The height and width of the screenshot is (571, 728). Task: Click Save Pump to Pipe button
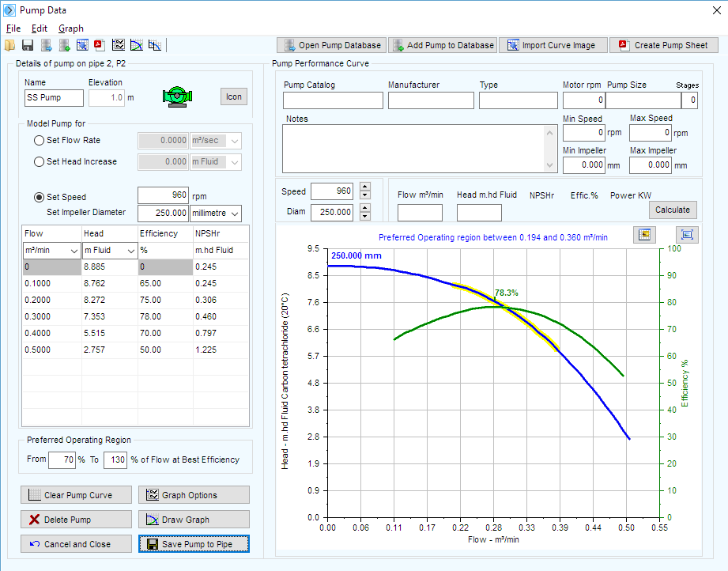tap(194, 544)
